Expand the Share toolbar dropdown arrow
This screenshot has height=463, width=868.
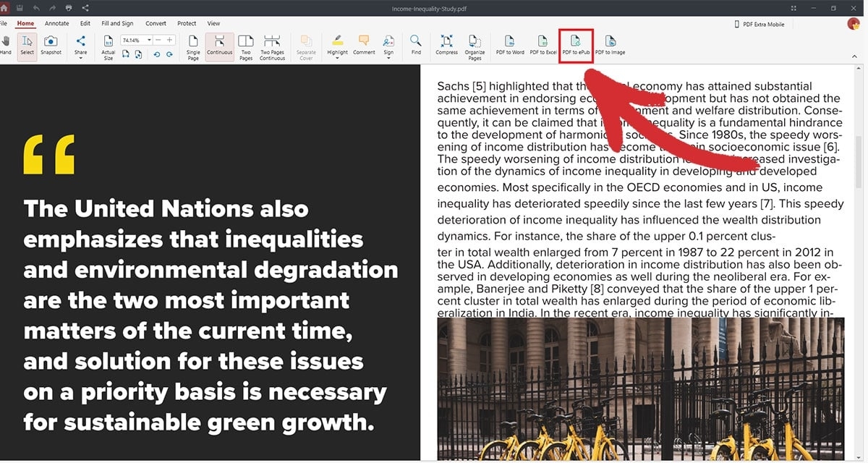[80, 59]
